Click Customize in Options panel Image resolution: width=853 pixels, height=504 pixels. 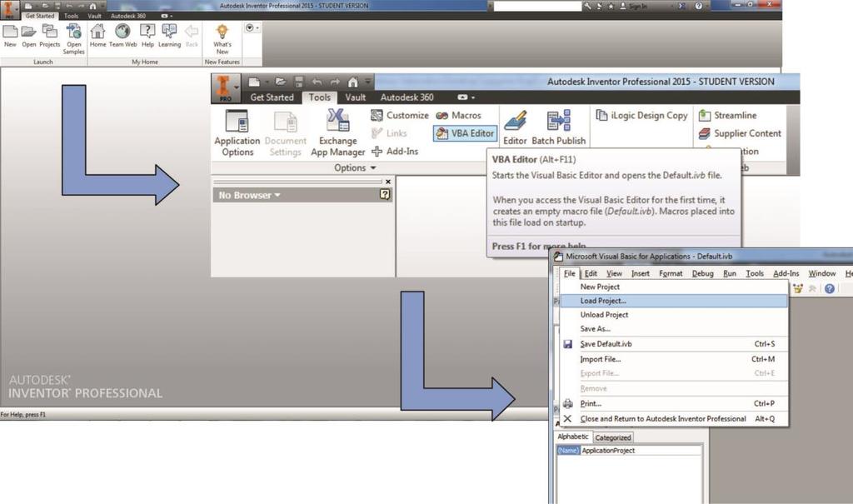coord(400,116)
